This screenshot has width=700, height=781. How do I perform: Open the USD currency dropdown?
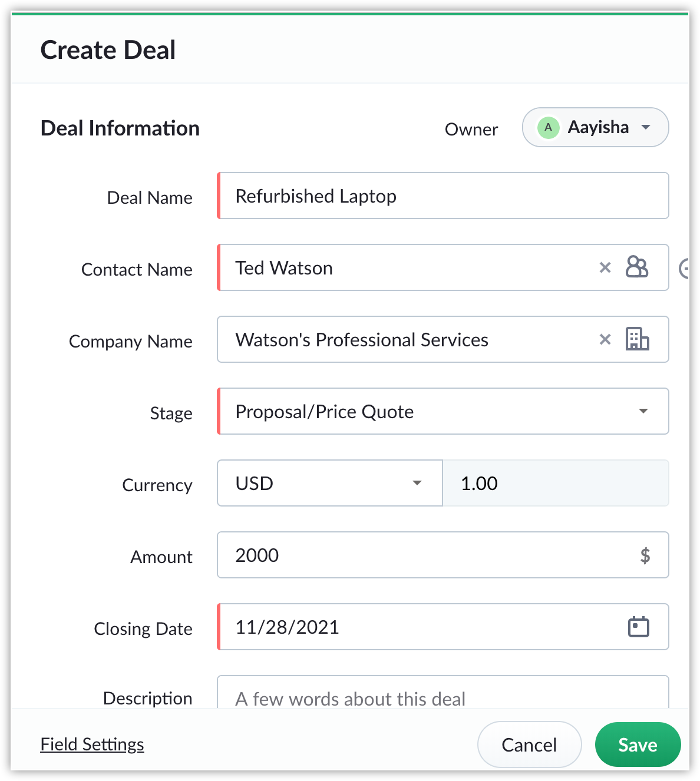[x=330, y=483]
